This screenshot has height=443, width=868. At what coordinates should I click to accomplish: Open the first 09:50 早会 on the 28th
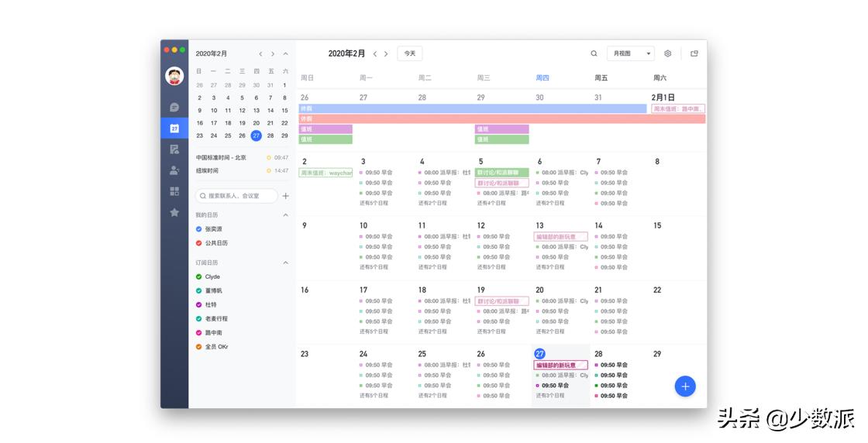[611, 365]
